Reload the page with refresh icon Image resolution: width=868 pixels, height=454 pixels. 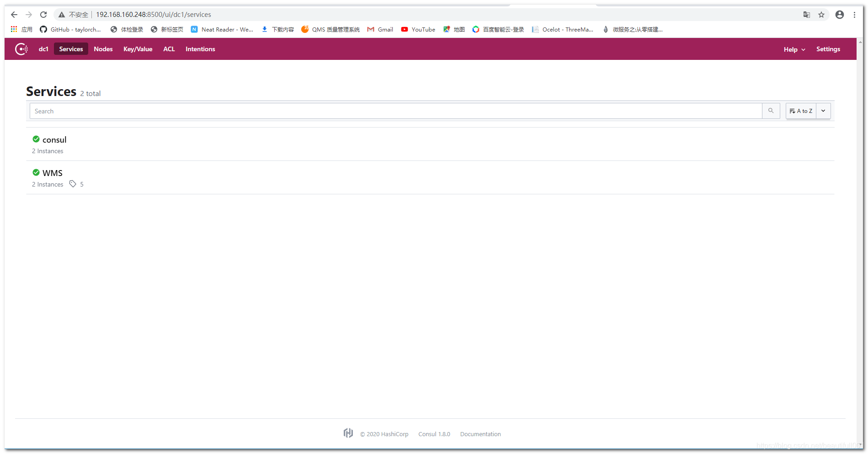43,15
